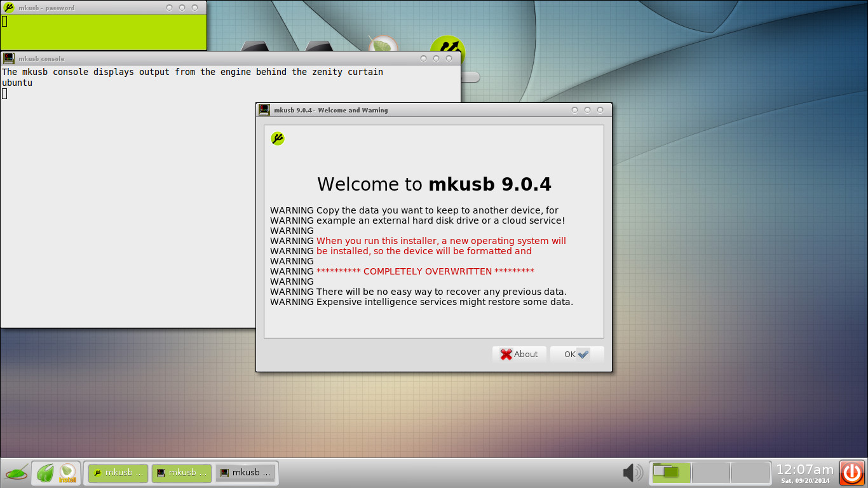Open the About info in mkusb dialog
Image resolution: width=868 pixels, height=488 pixels.
[519, 355]
